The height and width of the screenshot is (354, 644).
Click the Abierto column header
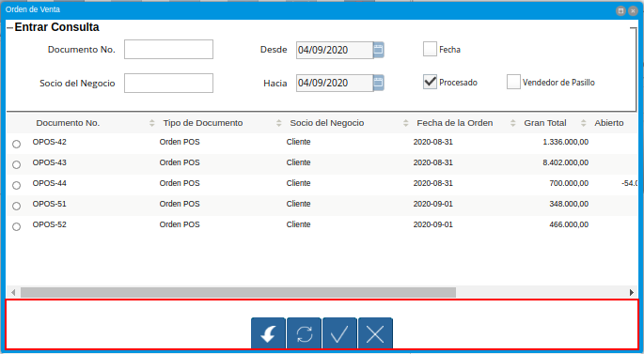(x=608, y=123)
